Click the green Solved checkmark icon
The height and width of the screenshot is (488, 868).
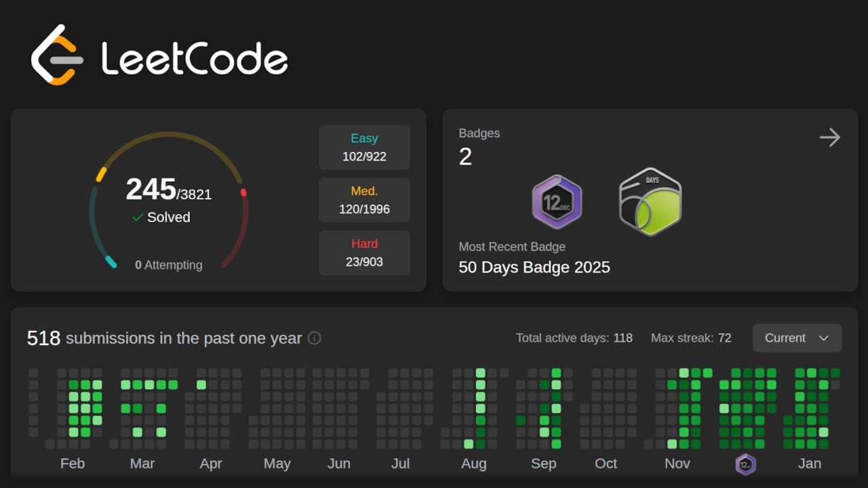(x=138, y=218)
